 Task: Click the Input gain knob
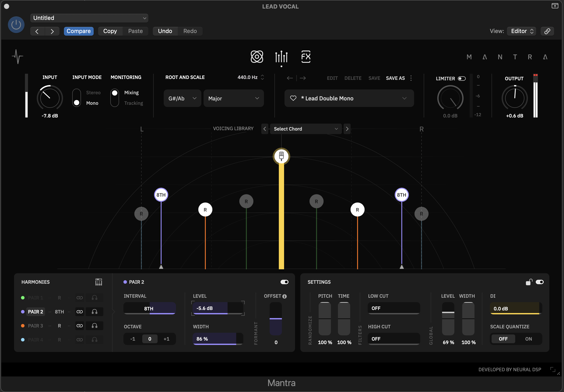[50, 98]
